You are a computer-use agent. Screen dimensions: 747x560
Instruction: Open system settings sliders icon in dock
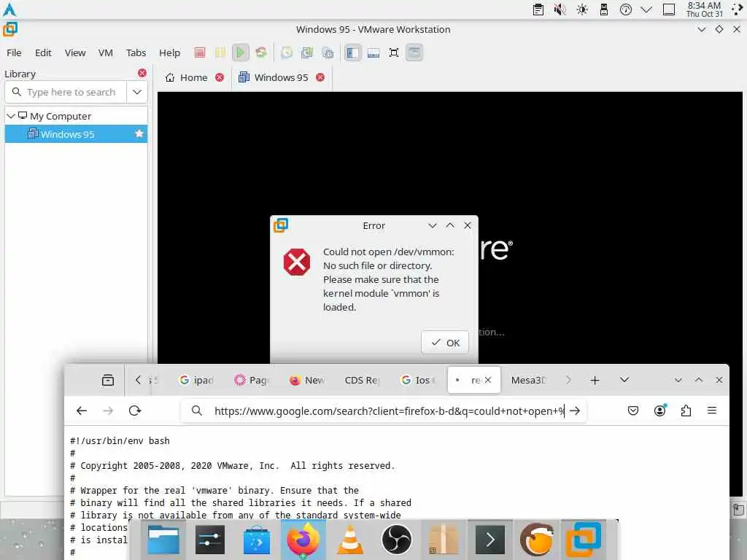pyautogui.click(x=210, y=540)
